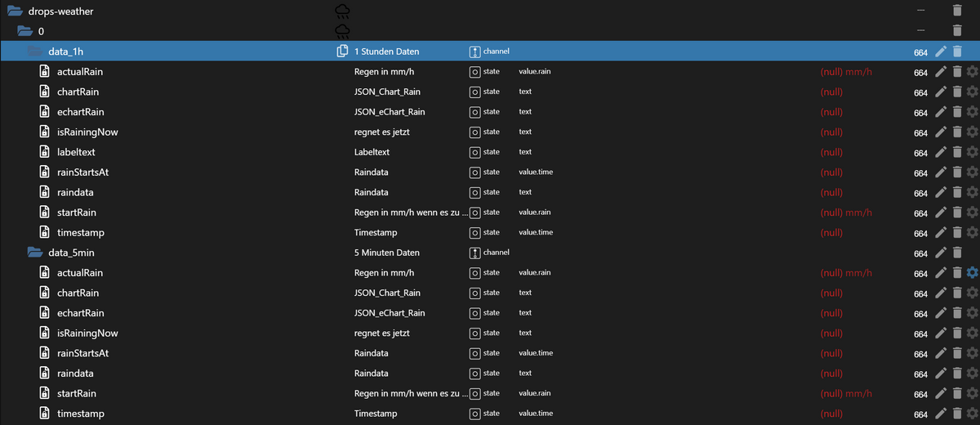The height and width of the screenshot is (425, 980).
Task: Delete the drops-weather adapter folder via trash icon
Action: (957, 11)
